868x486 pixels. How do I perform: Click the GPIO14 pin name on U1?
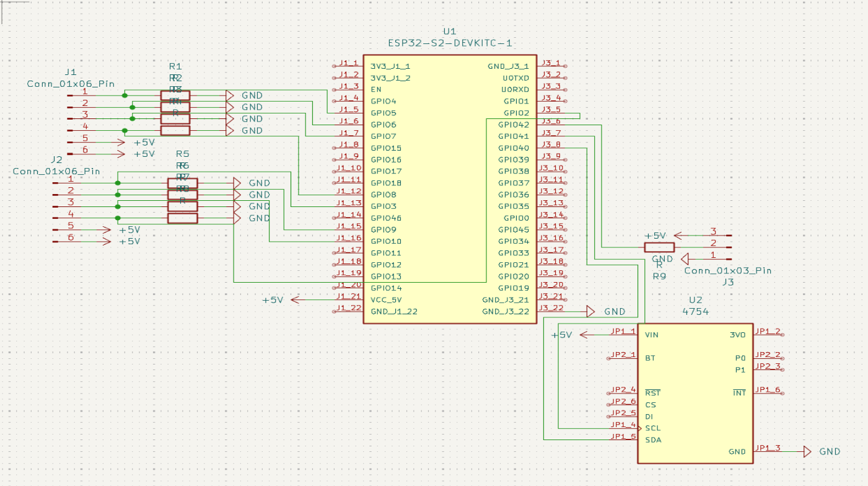(x=386, y=288)
